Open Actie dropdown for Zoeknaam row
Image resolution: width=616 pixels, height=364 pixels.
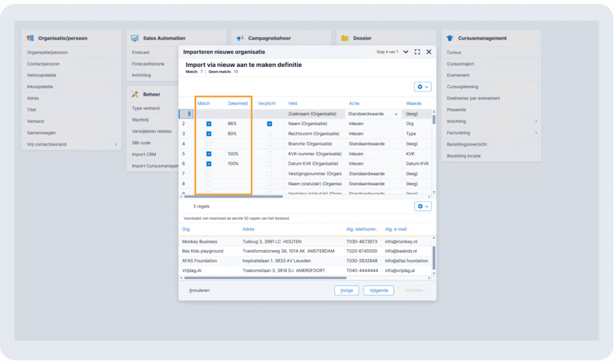pyautogui.click(x=396, y=114)
